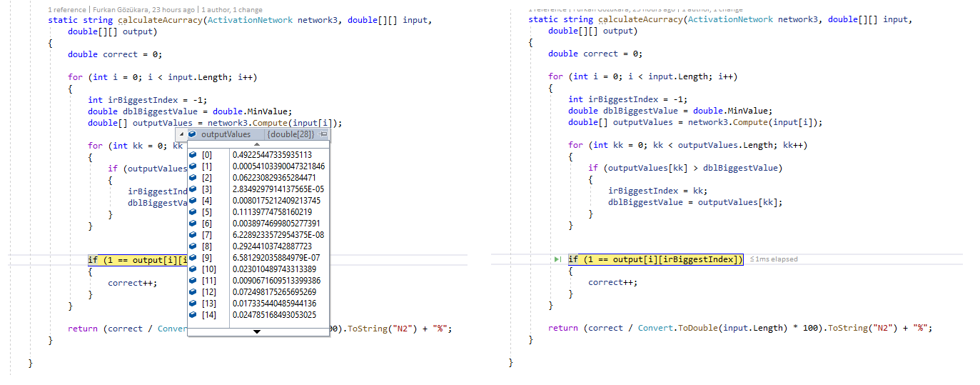Image resolution: width=980 pixels, height=385 pixels.
Task: Select the [12] element icon
Action: click(x=193, y=292)
